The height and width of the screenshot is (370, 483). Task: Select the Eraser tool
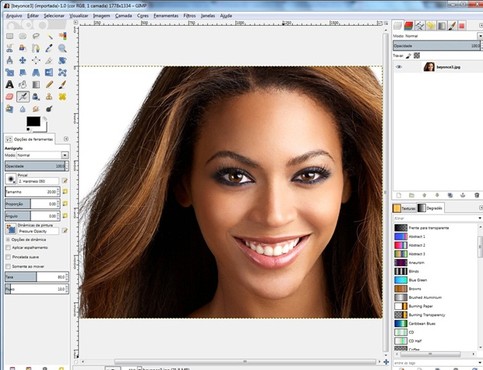click(x=9, y=97)
